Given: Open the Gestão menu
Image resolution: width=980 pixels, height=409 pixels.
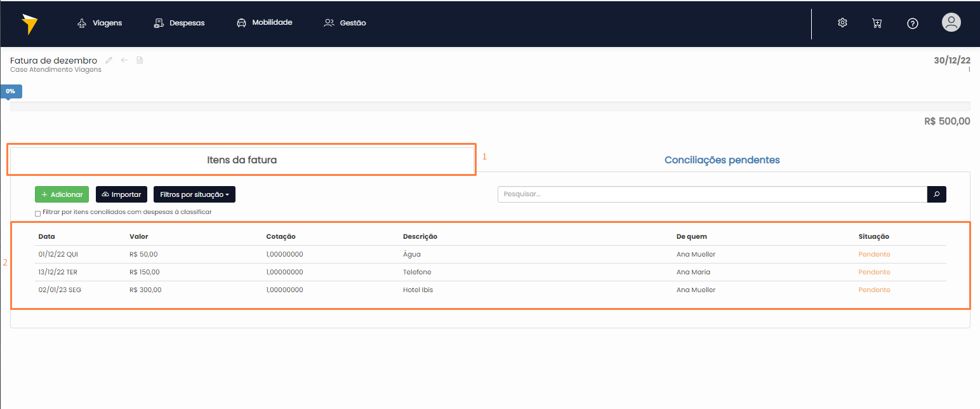Looking at the screenshot, I should (x=345, y=23).
